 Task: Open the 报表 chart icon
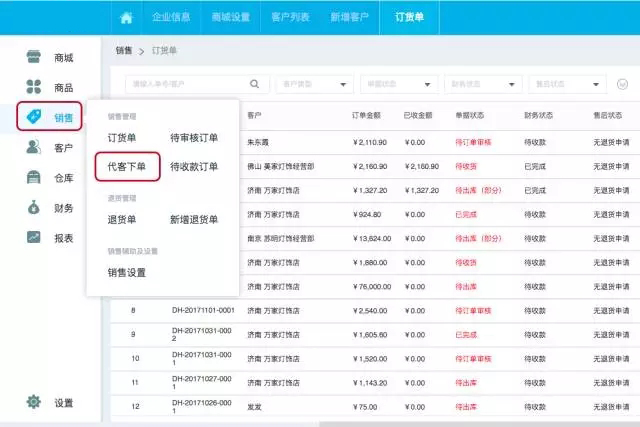[x=34, y=237]
